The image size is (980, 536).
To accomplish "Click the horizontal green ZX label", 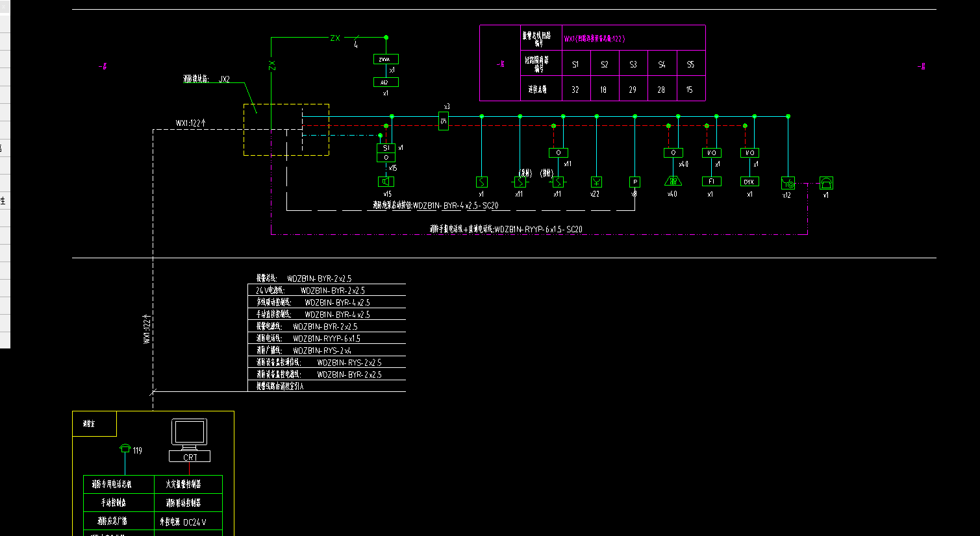I will (335, 38).
